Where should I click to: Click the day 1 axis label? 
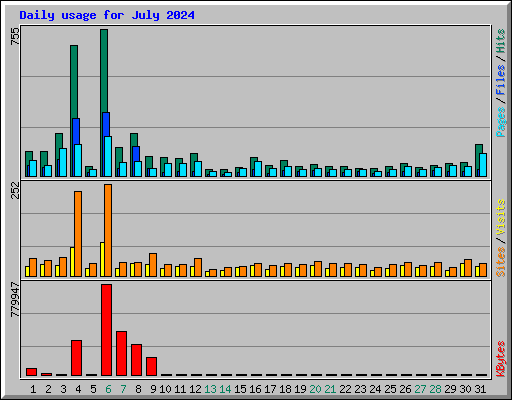point(33,389)
